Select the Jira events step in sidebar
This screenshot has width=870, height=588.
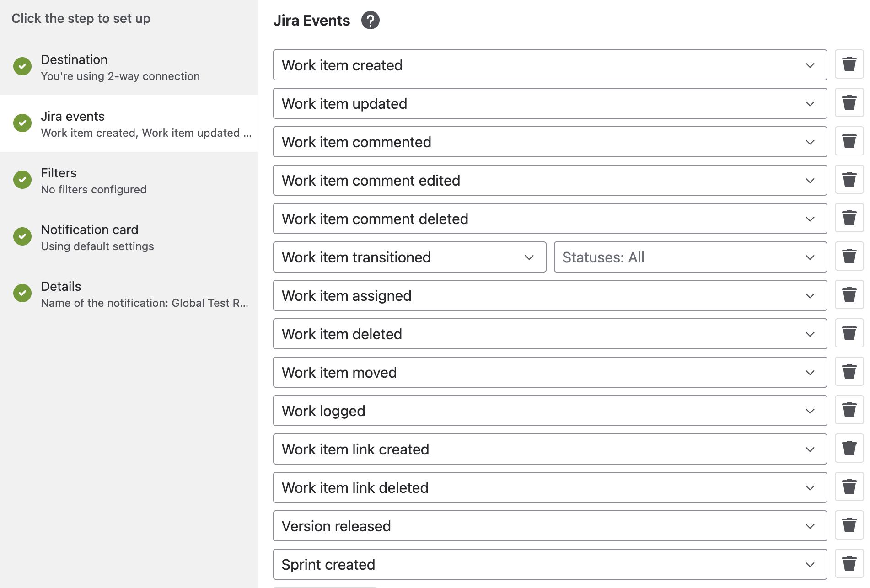point(129,123)
